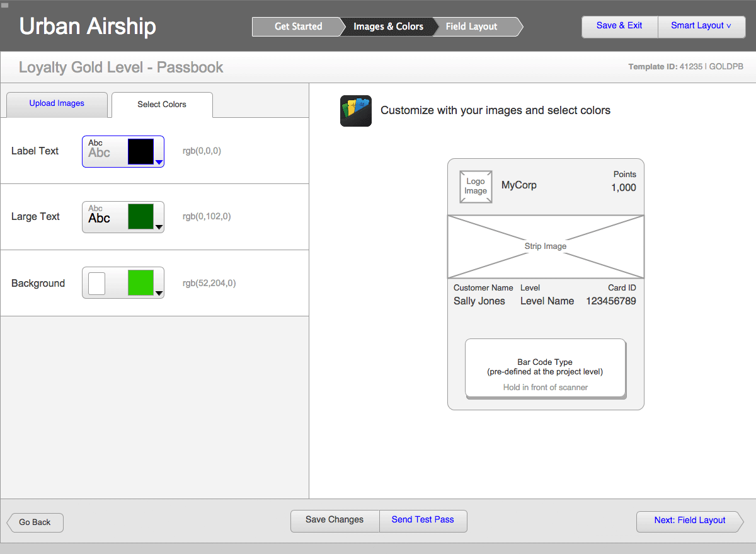Viewport: 756px width, 554px height.
Task: Click MyCorp on the pass preview
Action: [x=519, y=185]
